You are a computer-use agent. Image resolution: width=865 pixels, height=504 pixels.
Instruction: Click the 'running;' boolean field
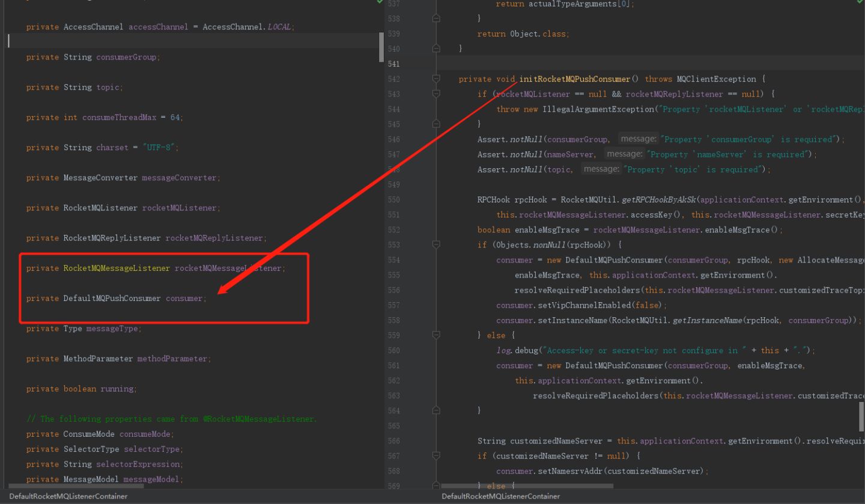coord(119,389)
